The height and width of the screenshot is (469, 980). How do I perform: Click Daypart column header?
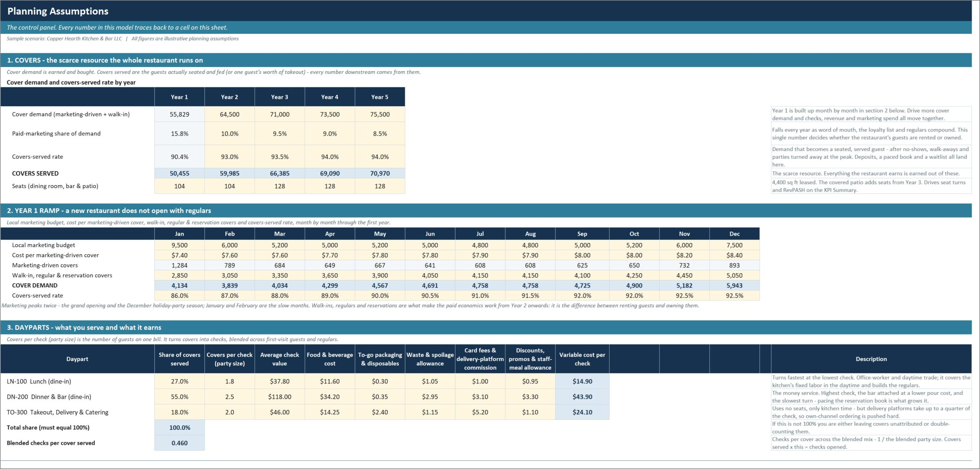(x=77, y=359)
